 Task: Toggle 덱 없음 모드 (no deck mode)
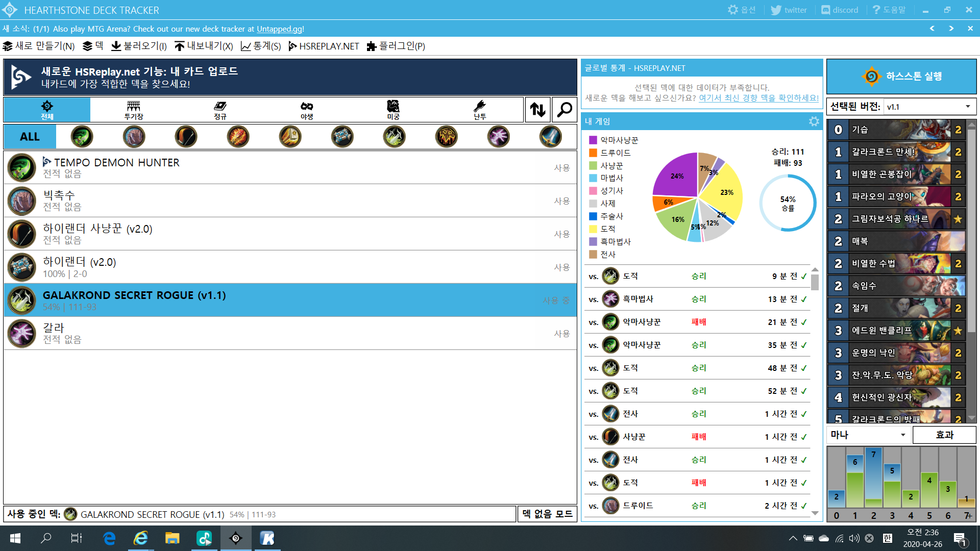point(547,514)
